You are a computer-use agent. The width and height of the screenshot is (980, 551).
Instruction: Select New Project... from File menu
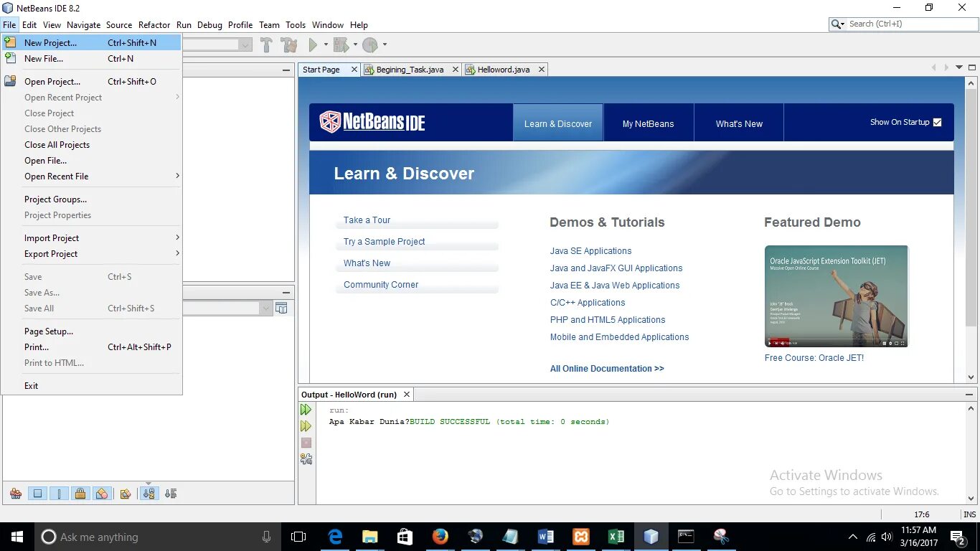[x=91, y=43]
